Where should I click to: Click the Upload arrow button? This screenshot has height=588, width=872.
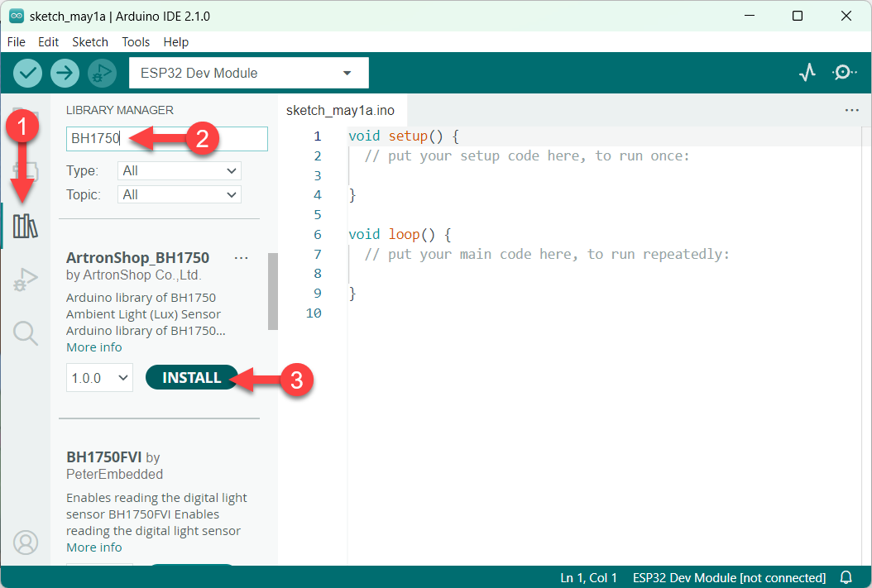65,73
